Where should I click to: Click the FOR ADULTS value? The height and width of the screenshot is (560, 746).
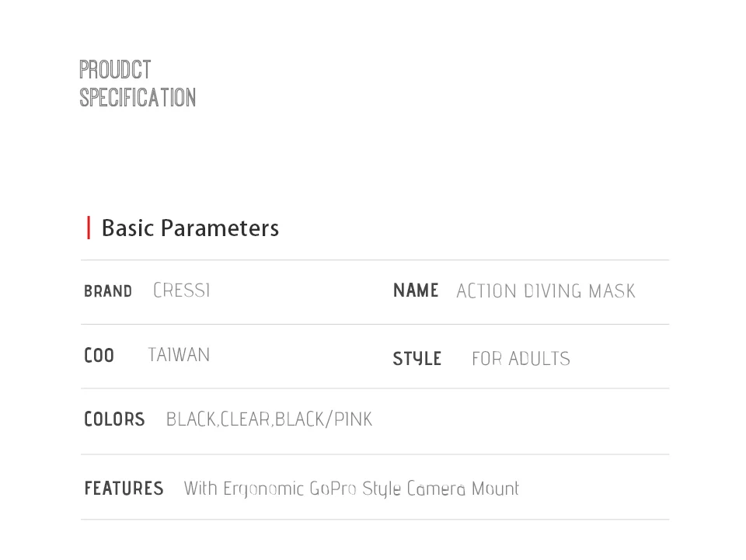(x=521, y=359)
